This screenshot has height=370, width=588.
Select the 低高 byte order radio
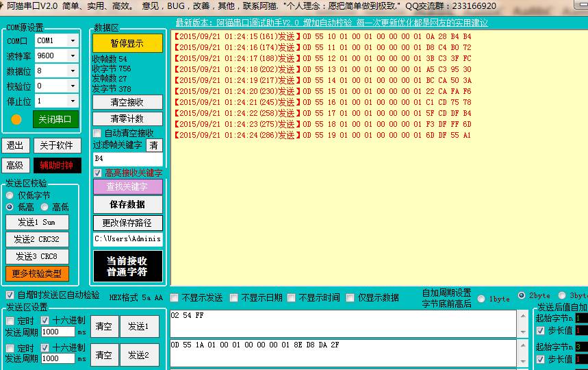tap(10, 207)
